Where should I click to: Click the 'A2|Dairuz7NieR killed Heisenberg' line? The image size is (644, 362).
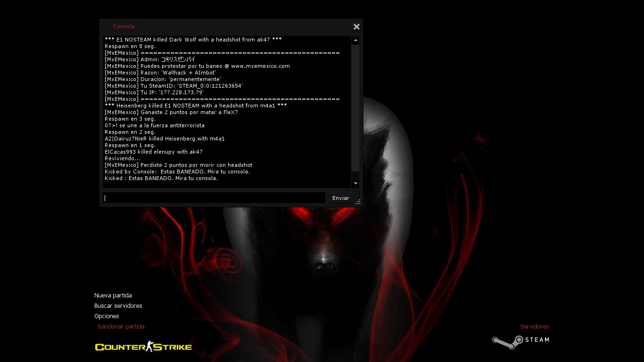pos(165,139)
